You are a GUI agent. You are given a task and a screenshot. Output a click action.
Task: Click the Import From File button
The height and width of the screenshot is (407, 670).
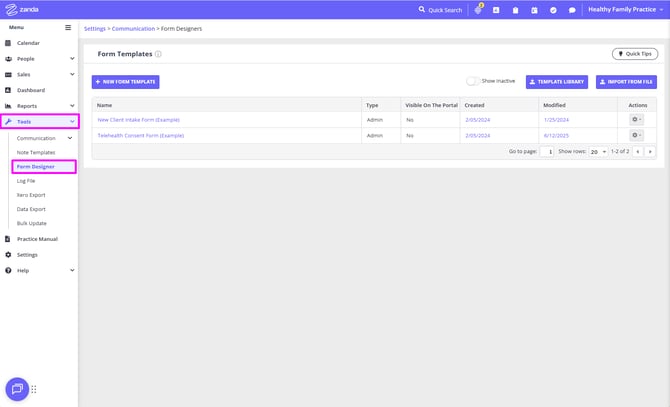pyautogui.click(x=626, y=82)
